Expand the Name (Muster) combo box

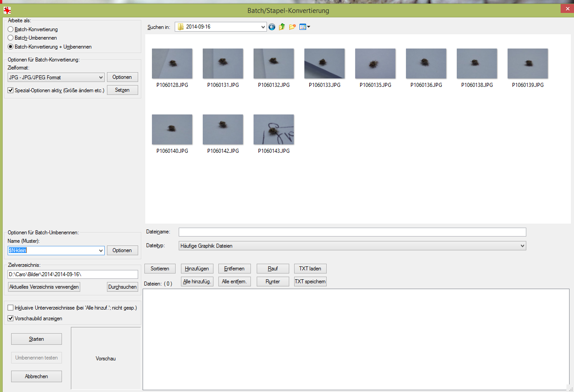click(100, 251)
